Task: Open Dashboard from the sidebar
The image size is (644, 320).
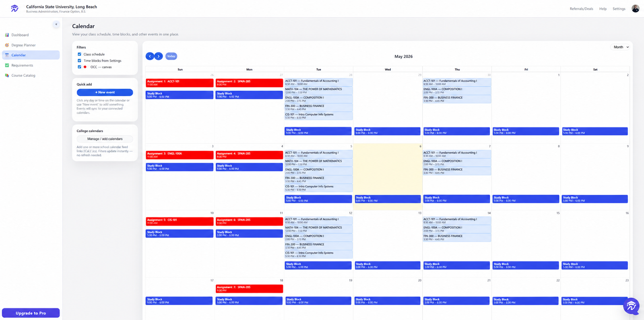Action: pyautogui.click(x=31, y=35)
